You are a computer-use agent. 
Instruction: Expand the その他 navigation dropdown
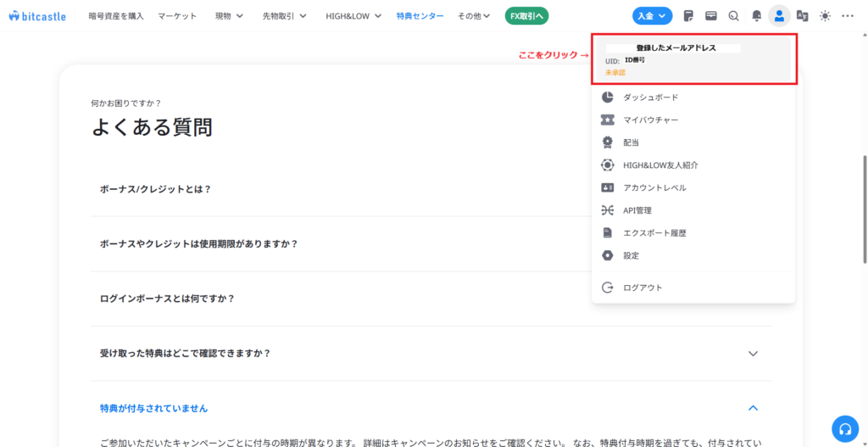tap(474, 16)
